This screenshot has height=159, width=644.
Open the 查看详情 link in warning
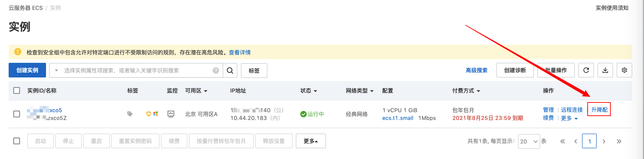point(240,52)
